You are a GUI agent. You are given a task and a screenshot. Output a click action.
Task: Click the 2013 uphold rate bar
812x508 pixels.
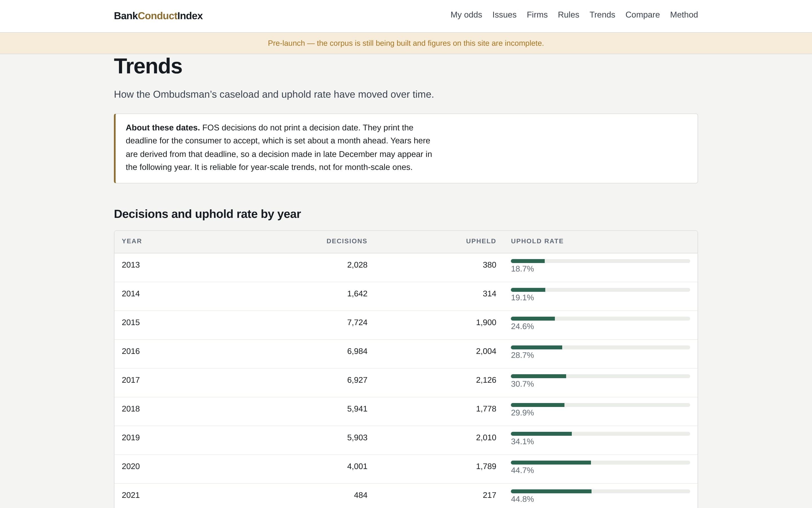pyautogui.click(x=600, y=261)
